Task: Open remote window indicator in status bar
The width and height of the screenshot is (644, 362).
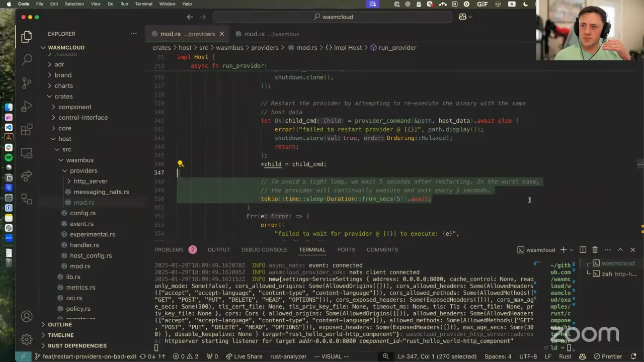Action: point(23,356)
